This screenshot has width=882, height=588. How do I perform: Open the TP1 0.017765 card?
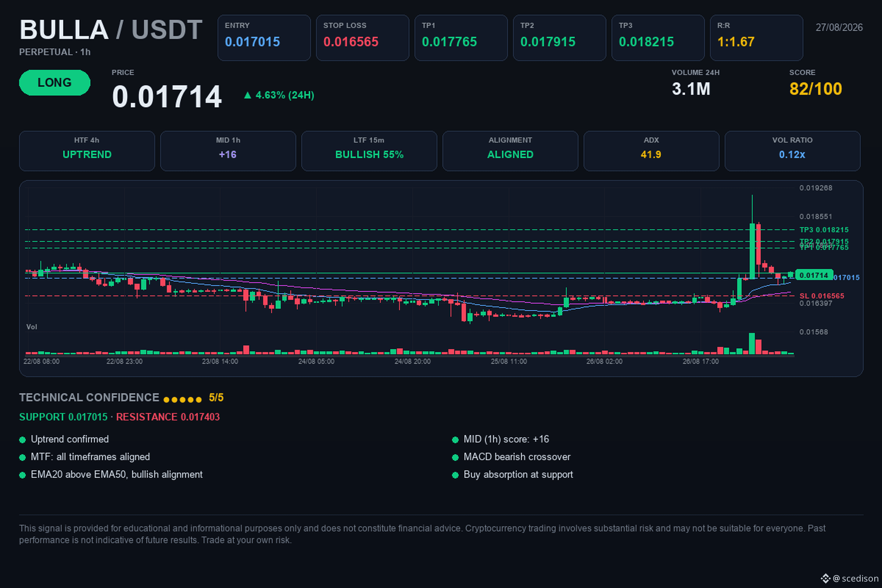(x=461, y=38)
